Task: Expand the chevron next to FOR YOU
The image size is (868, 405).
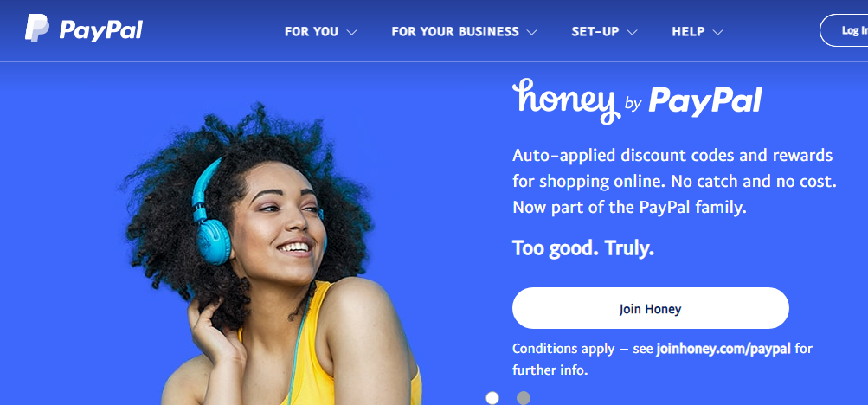Action: 351,33
